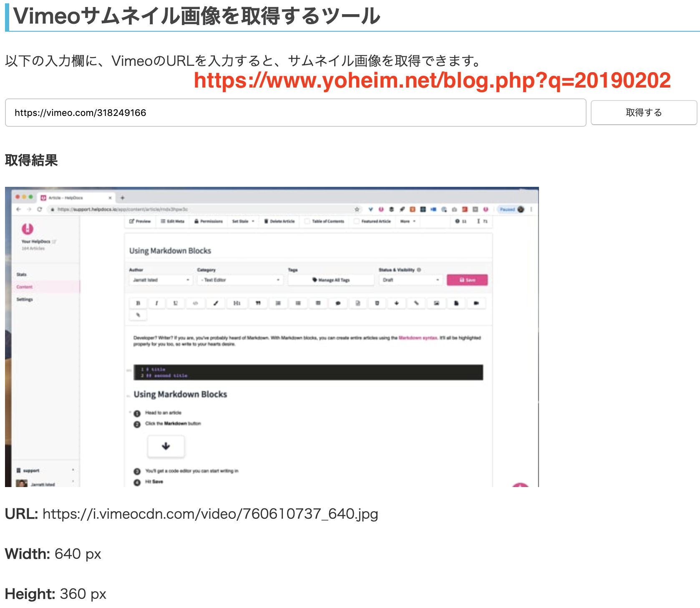
Task: Open the fetched Vimeo thumbnail image
Action: [x=272, y=337]
